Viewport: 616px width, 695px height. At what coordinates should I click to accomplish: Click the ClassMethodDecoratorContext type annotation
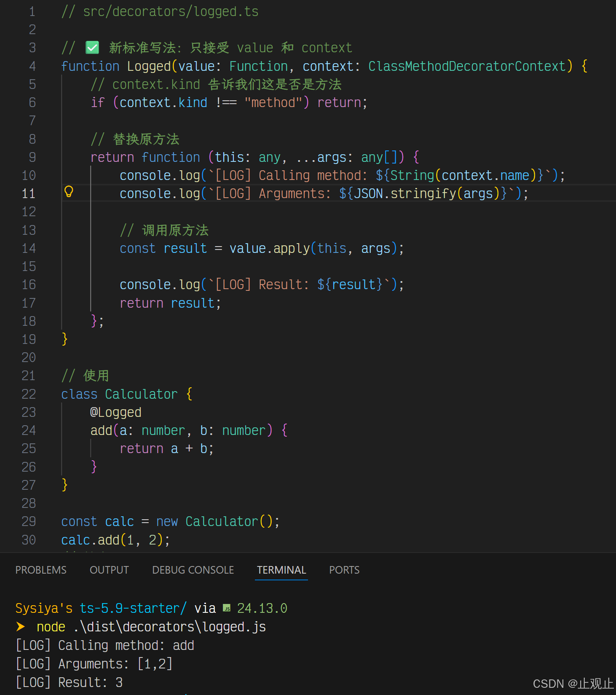click(467, 66)
